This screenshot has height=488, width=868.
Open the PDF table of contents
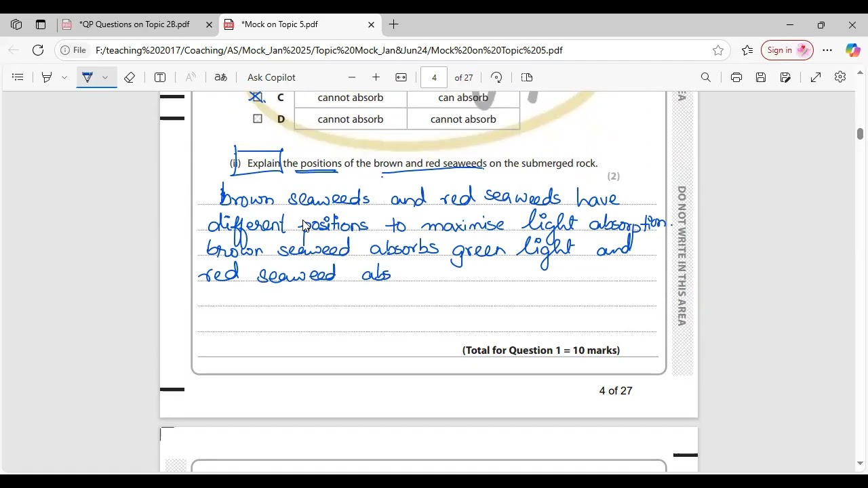coord(18,77)
